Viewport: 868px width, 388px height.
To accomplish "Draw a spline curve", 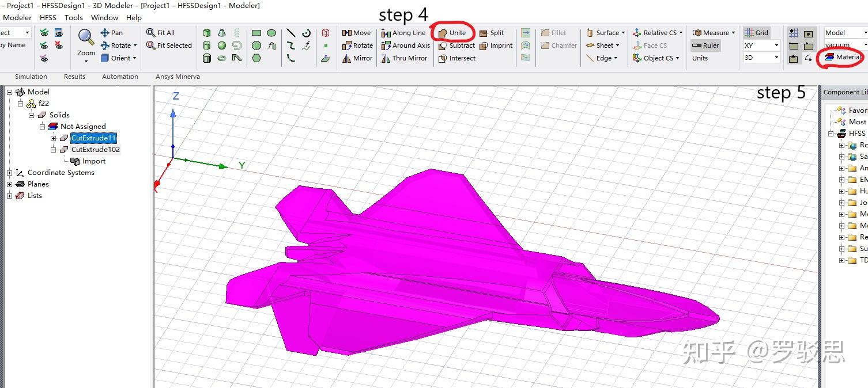I will 291,45.
